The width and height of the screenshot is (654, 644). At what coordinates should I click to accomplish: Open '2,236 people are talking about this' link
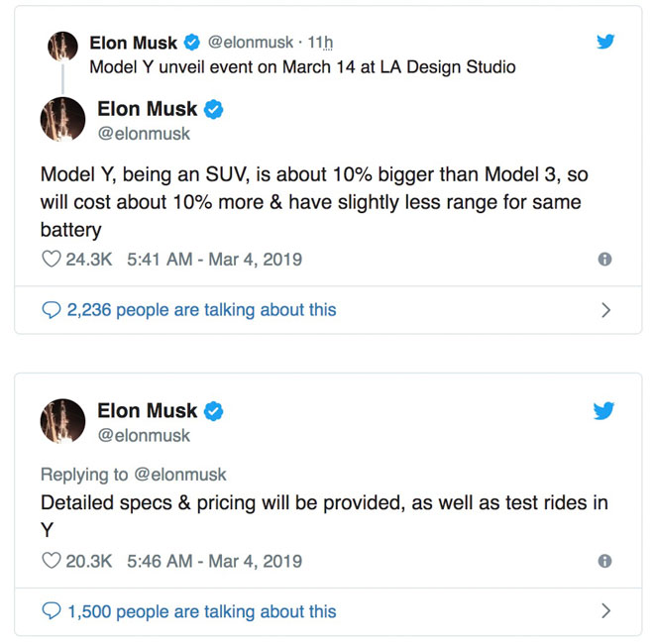click(x=201, y=310)
